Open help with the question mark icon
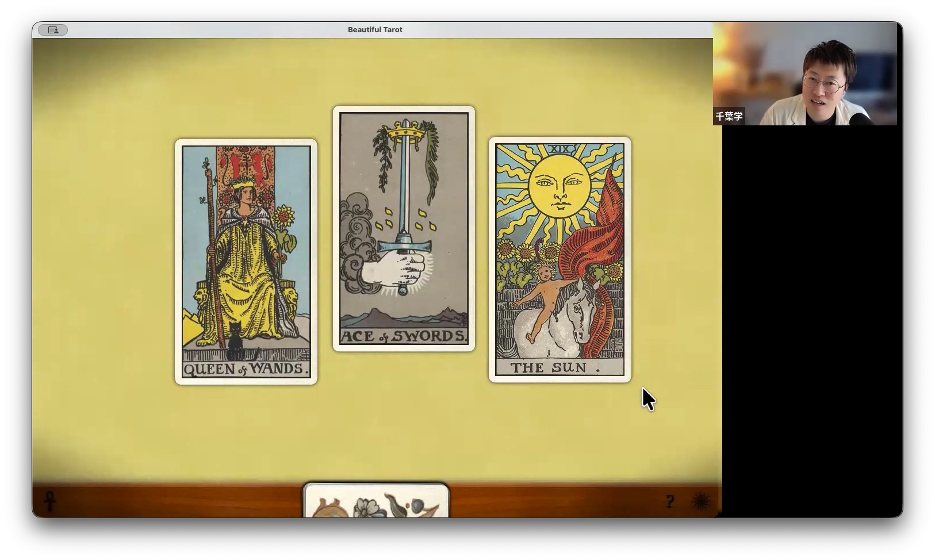 [670, 501]
